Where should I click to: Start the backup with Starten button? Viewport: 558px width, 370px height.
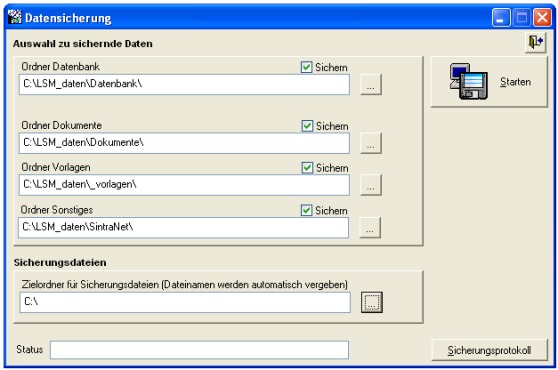489,82
